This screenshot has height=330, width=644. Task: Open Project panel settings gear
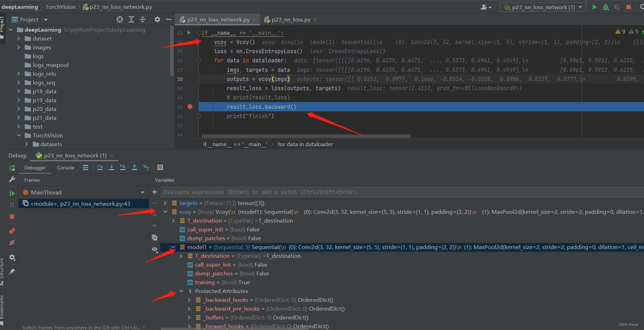[x=157, y=19]
